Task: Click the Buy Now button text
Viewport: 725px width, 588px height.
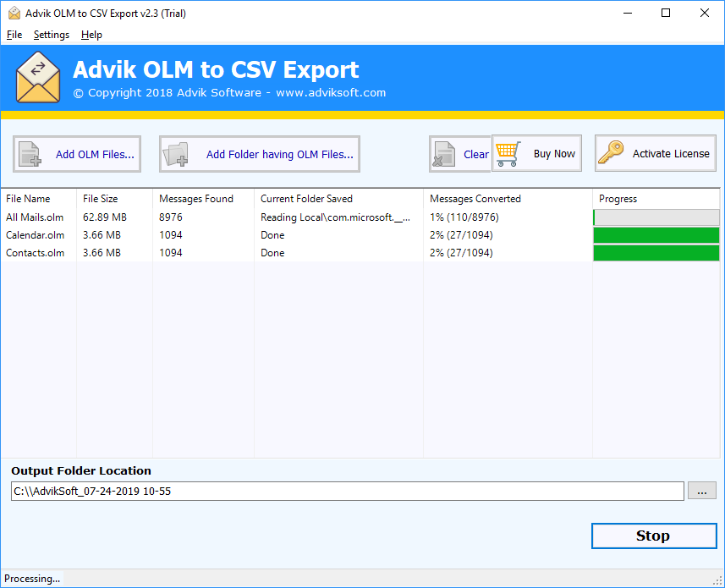Action: tap(554, 153)
